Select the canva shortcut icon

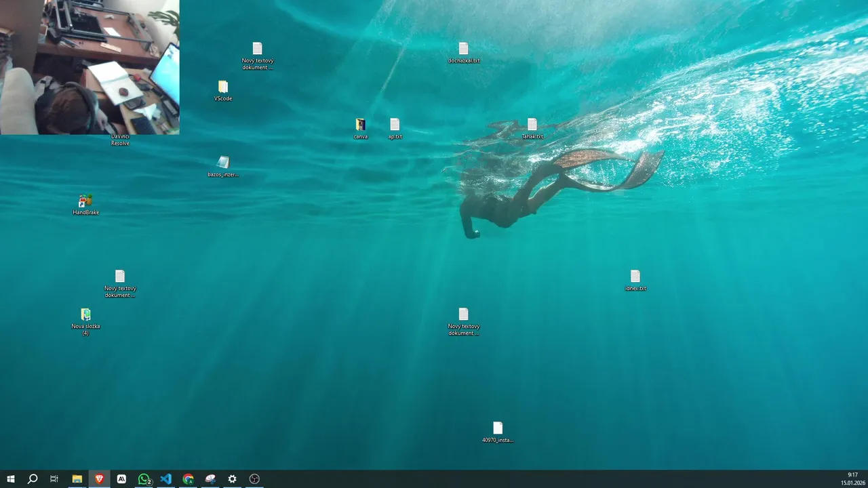[361, 125]
